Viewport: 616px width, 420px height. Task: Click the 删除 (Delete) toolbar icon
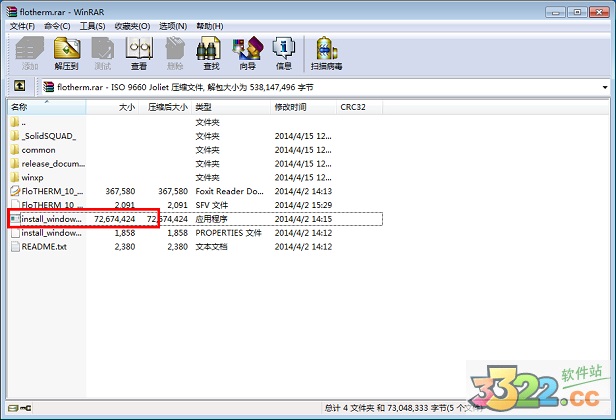pos(175,53)
